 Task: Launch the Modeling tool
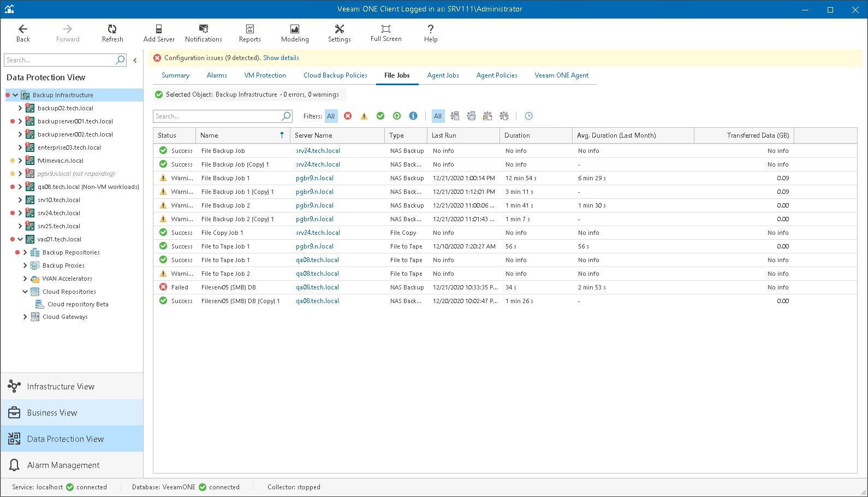point(295,33)
